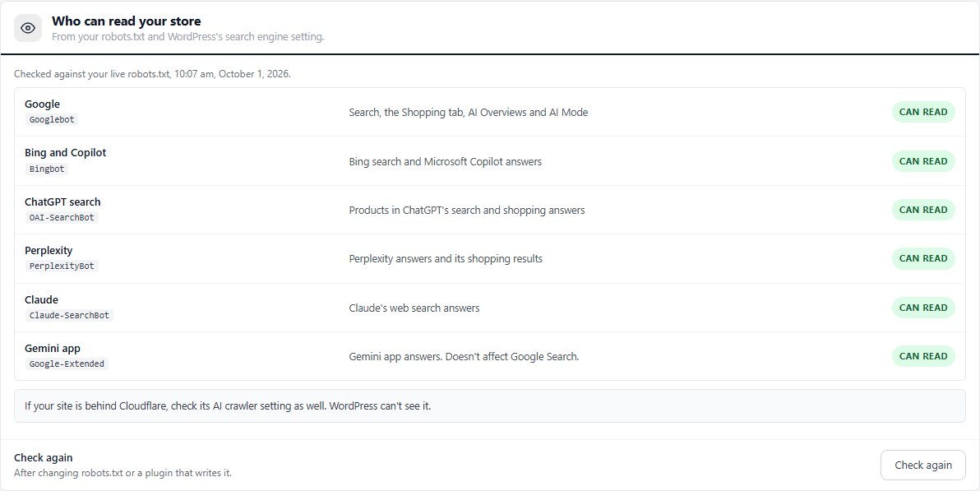Screen dimensions: 980x491
Task: Click the ChatGPT search row title
Action: (62, 201)
